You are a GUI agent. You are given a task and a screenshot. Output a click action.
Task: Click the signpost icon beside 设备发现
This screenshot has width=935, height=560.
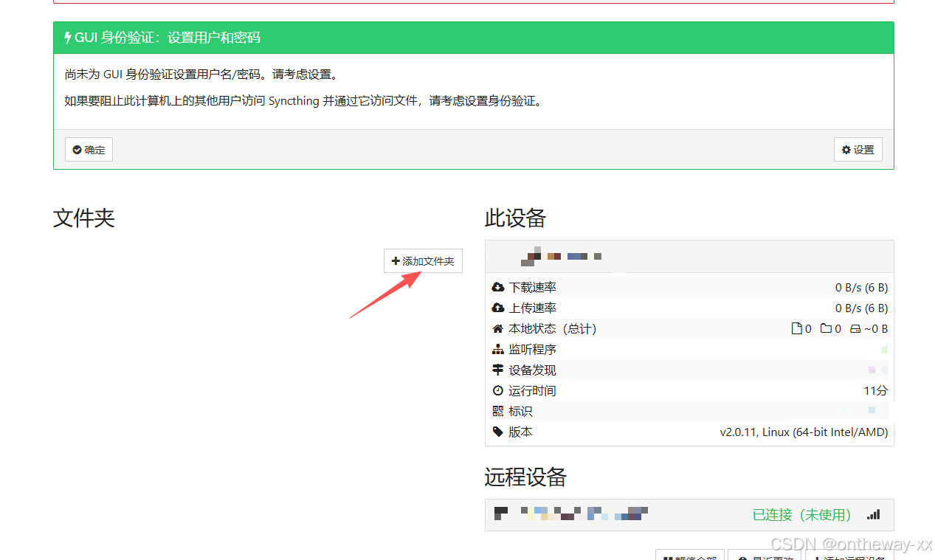pyautogui.click(x=498, y=370)
